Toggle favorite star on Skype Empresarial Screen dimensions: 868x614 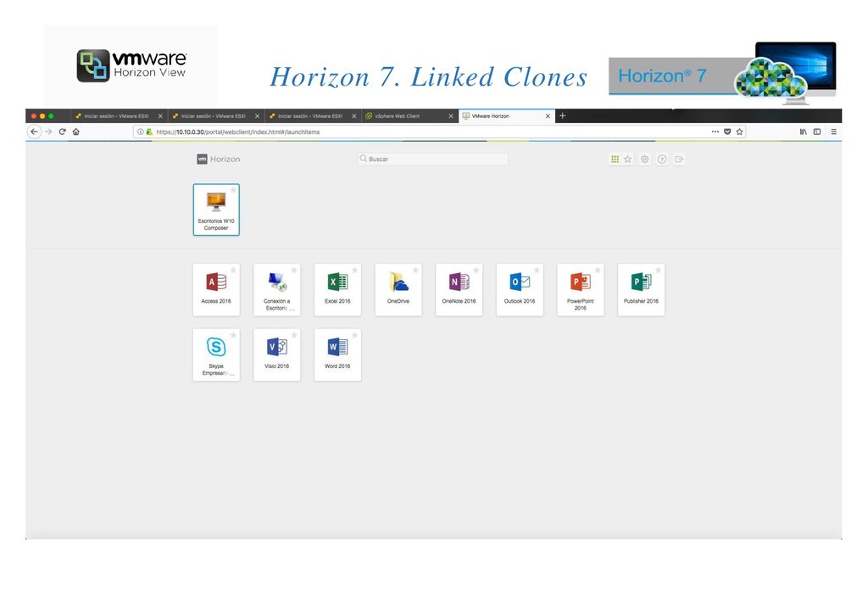pos(233,335)
